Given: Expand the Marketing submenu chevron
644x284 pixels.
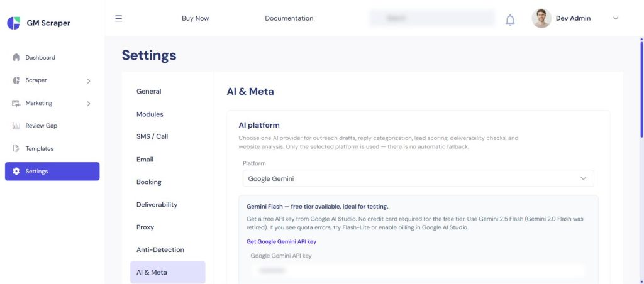Looking at the screenshot, I should (88, 104).
